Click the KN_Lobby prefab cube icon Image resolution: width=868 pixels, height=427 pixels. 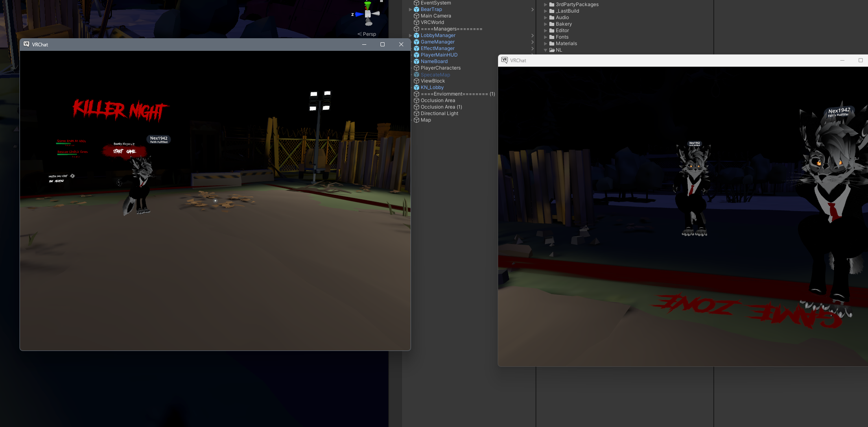coord(416,87)
